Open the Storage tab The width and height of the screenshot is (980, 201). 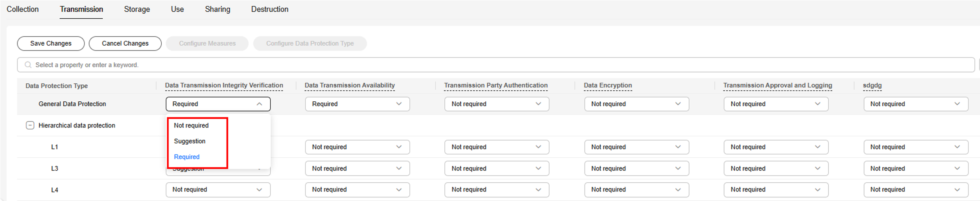tap(137, 9)
